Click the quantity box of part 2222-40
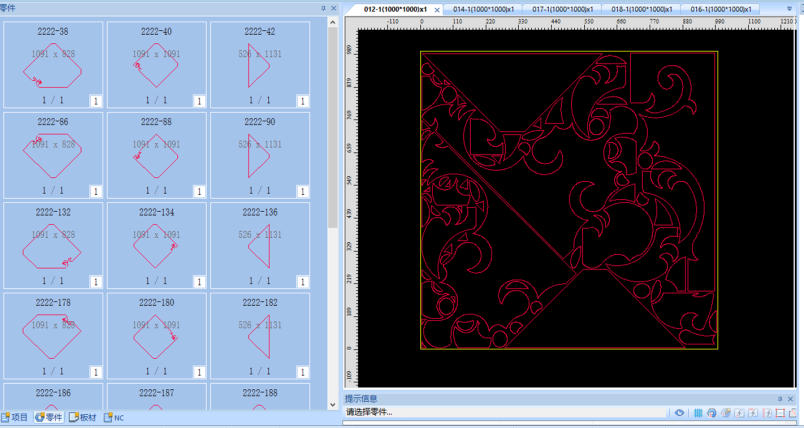This screenshot has width=804, height=428. click(199, 101)
